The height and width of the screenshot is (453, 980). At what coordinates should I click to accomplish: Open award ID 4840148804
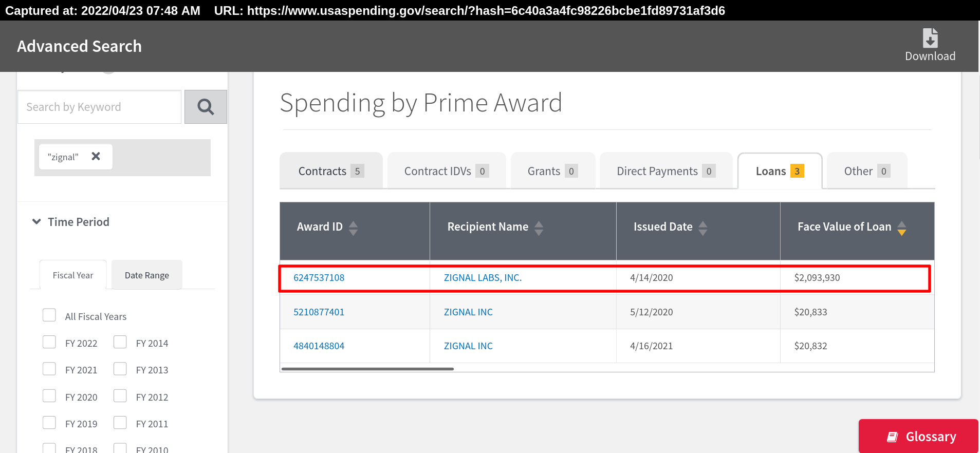319,346
